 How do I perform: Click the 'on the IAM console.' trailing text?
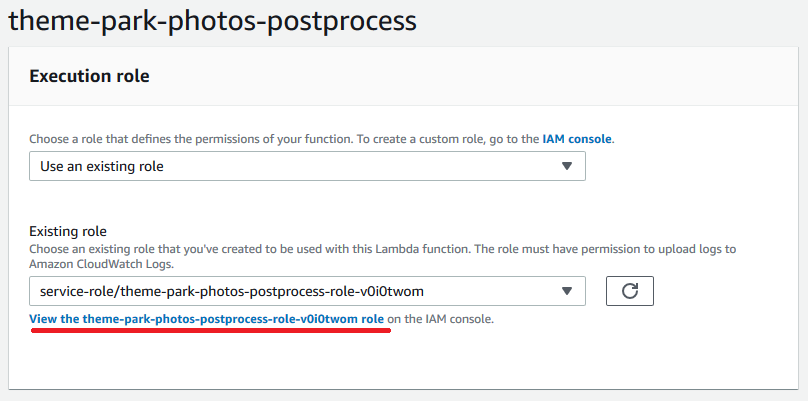point(441,319)
